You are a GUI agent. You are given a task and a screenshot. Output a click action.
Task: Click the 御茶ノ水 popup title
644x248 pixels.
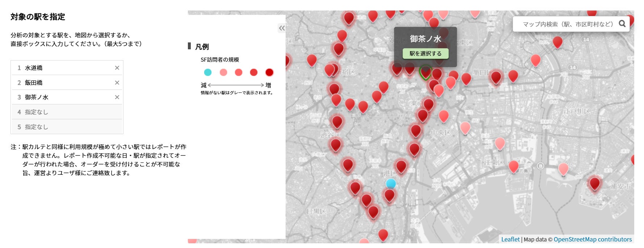[x=425, y=39]
